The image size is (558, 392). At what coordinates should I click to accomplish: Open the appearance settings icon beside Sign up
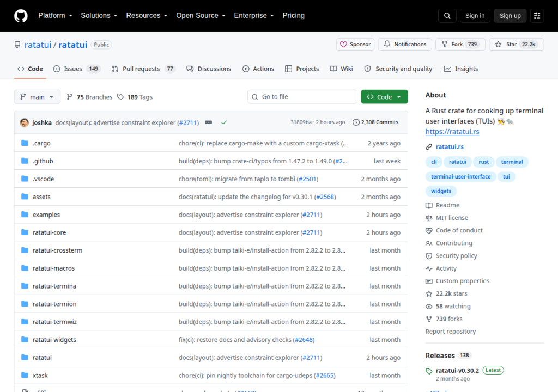[537, 16]
